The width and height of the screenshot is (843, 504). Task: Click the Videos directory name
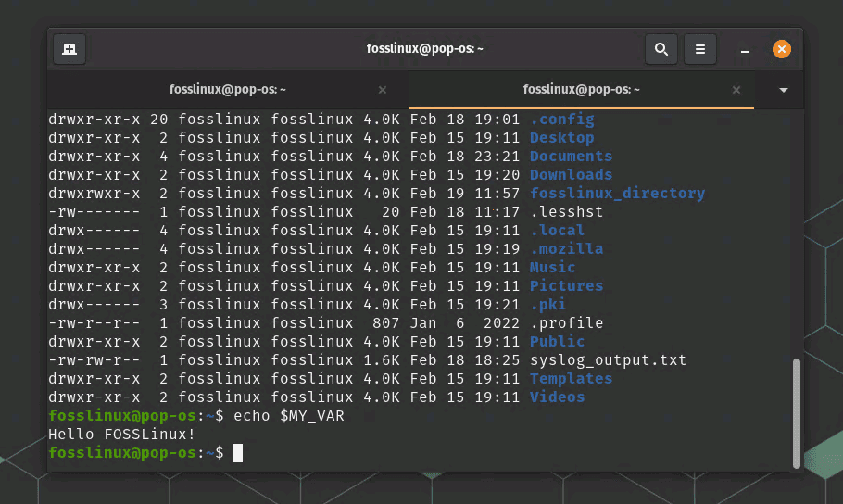click(557, 397)
